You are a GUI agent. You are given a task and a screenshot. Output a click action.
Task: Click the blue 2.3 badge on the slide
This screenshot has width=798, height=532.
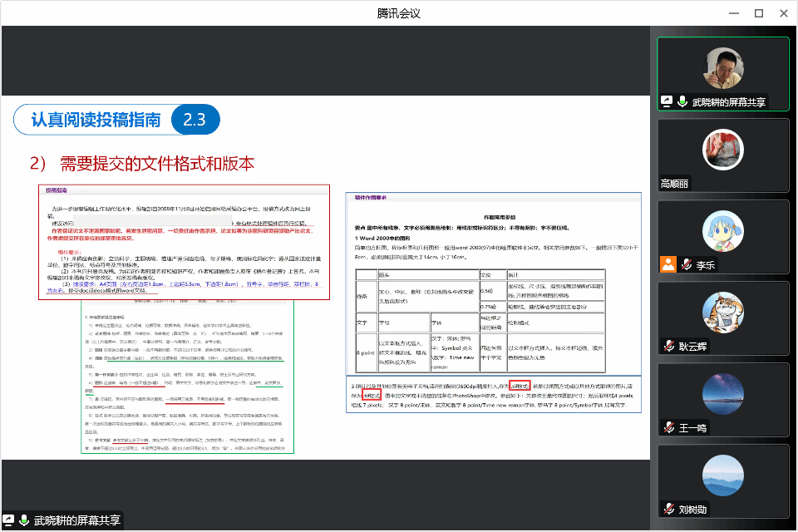click(x=195, y=120)
